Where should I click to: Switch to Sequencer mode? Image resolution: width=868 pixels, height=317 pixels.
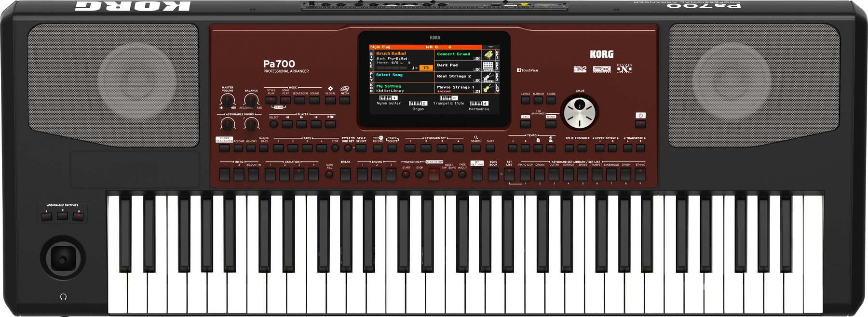coord(300,100)
